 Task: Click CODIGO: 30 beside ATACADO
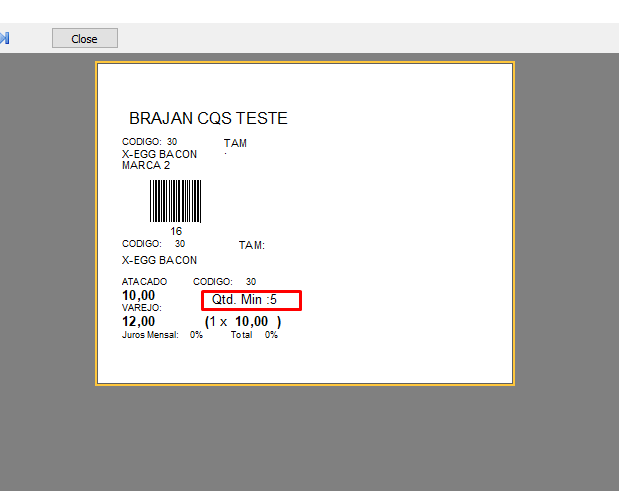[x=224, y=282]
